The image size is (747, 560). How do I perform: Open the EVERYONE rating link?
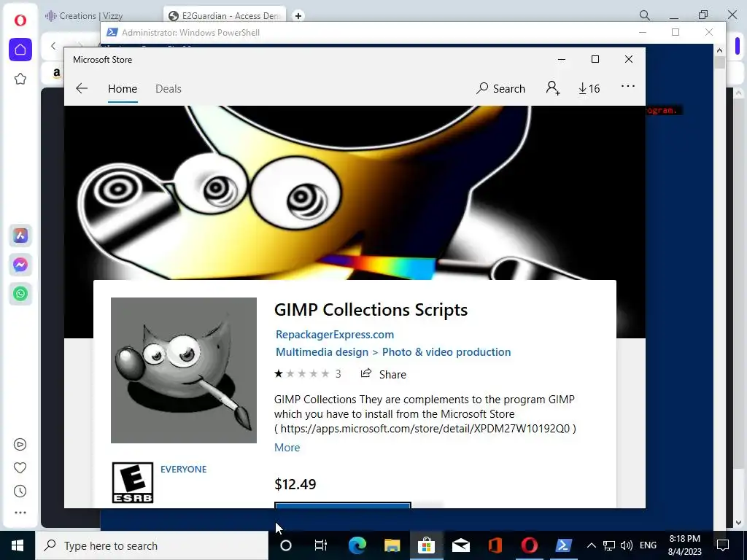pyautogui.click(x=183, y=469)
